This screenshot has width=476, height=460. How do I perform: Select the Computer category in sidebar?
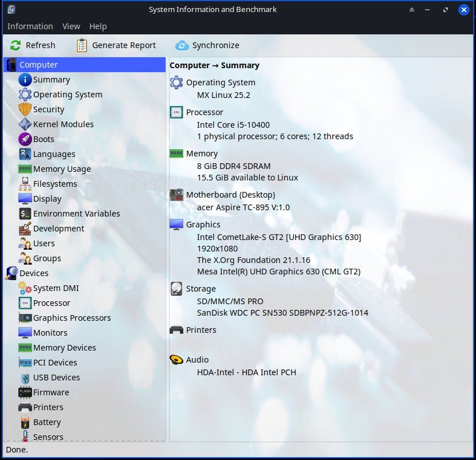pos(84,65)
